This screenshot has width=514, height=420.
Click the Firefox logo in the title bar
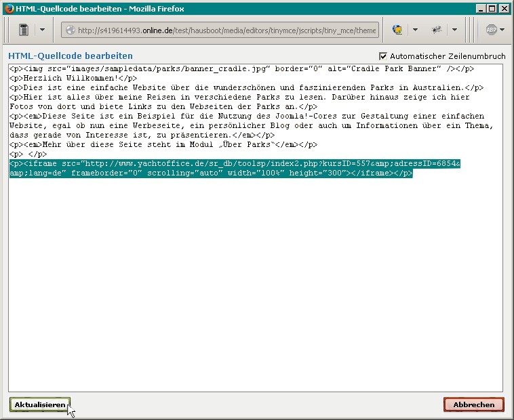(7, 8)
